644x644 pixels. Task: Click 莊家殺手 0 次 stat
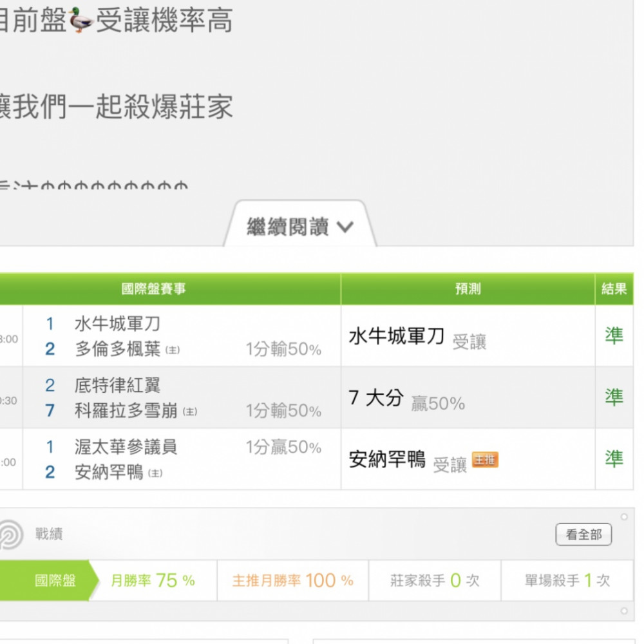click(435, 580)
